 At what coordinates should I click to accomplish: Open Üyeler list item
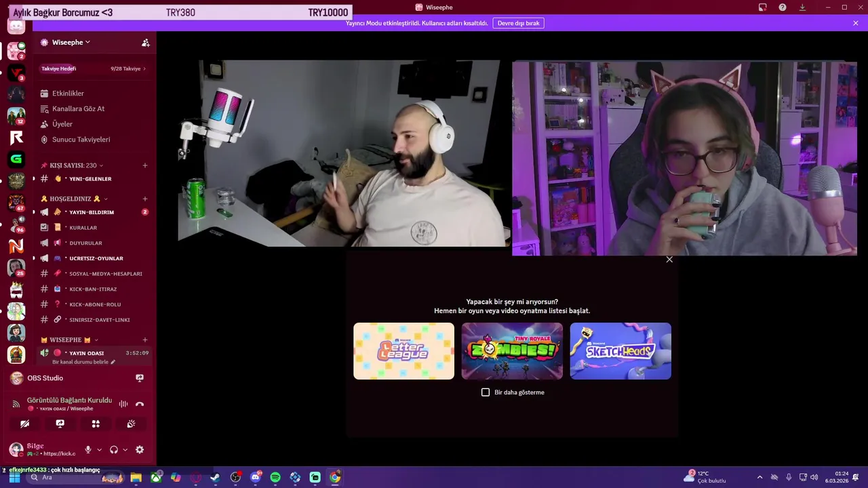(94, 124)
